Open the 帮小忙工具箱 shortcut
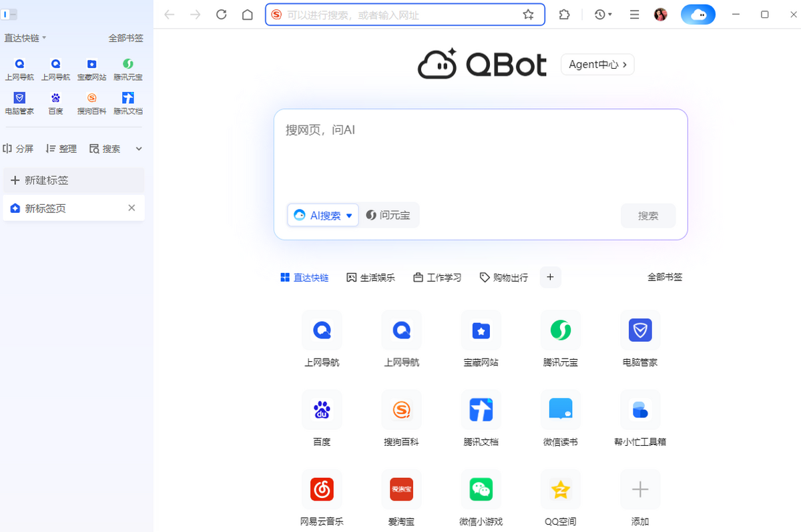Image resolution: width=801 pixels, height=532 pixels. [x=639, y=417]
